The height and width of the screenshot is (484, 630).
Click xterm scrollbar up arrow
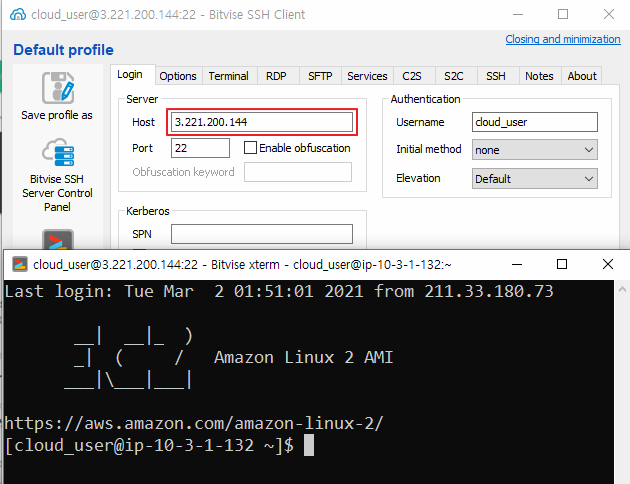click(x=622, y=289)
